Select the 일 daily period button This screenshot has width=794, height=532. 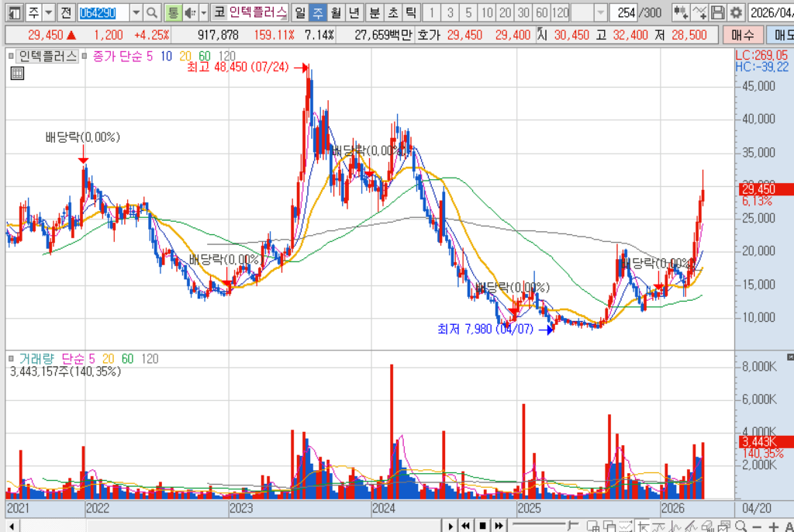300,12
